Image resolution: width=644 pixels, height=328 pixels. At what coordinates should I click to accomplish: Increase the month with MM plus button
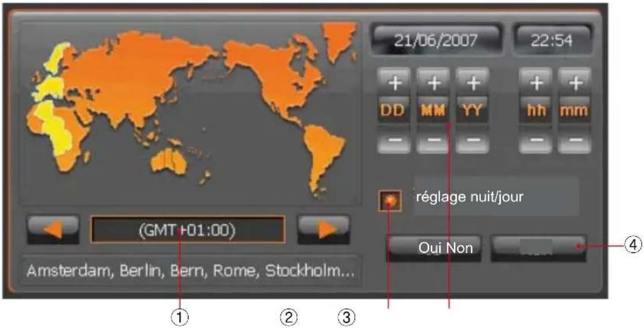pyautogui.click(x=434, y=84)
